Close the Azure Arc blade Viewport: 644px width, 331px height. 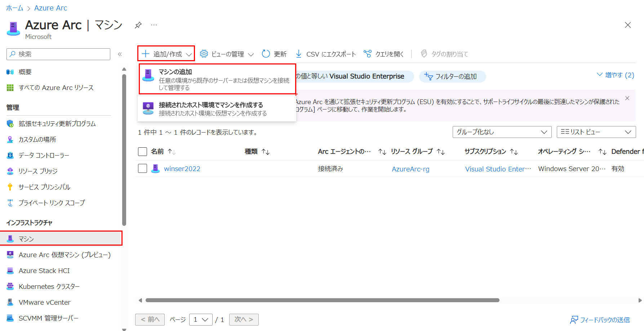coord(628,25)
